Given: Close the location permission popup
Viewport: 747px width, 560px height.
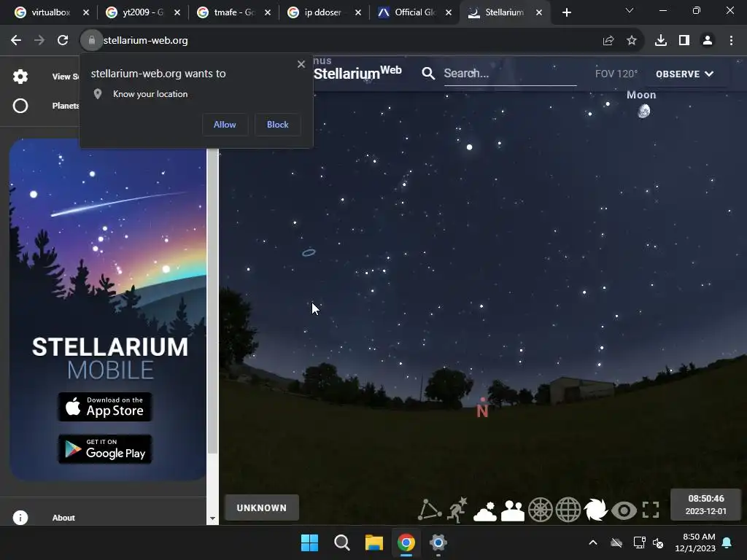Looking at the screenshot, I should pyautogui.click(x=301, y=64).
